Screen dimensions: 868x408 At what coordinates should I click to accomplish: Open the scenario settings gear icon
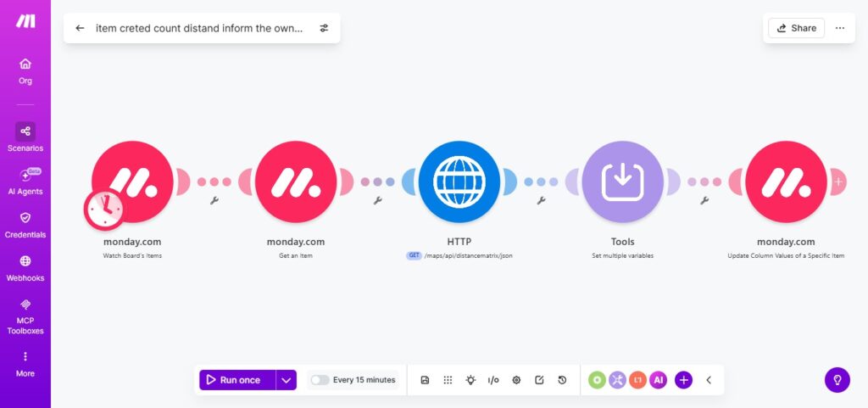(x=516, y=380)
